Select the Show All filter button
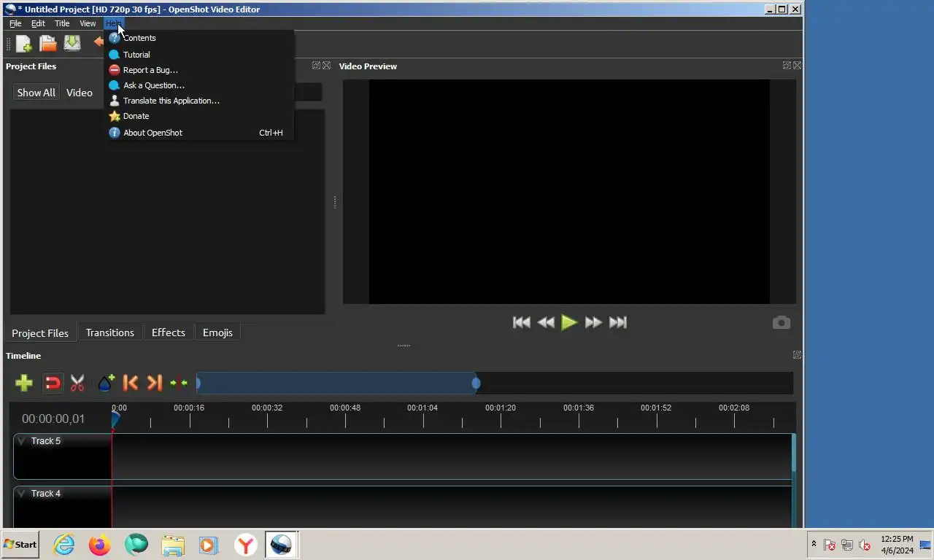The width and height of the screenshot is (934, 560). pyautogui.click(x=36, y=93)
